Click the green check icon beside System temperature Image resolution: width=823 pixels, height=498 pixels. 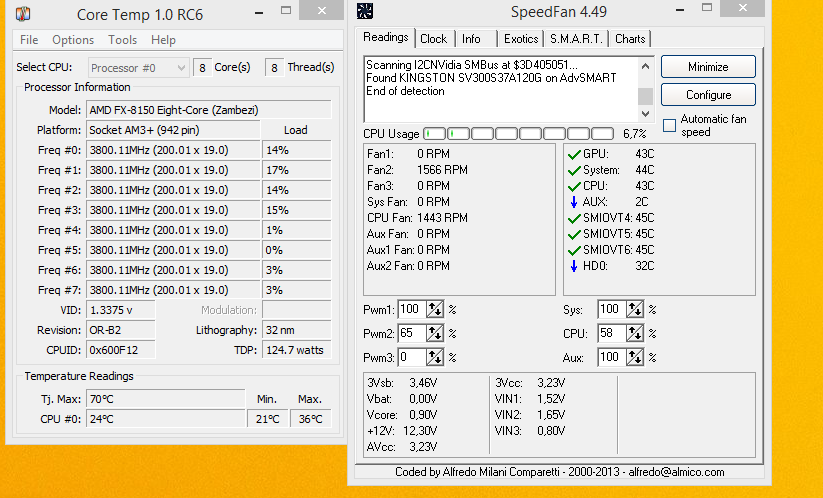tap(574, 171)
